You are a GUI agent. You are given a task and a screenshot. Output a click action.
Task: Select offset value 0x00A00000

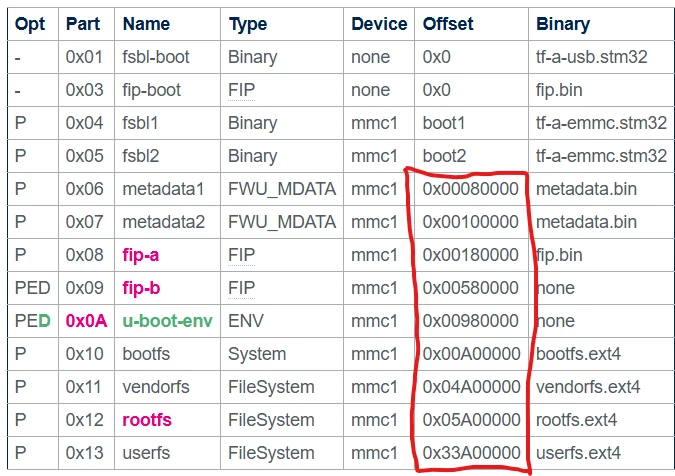[471, 354]
